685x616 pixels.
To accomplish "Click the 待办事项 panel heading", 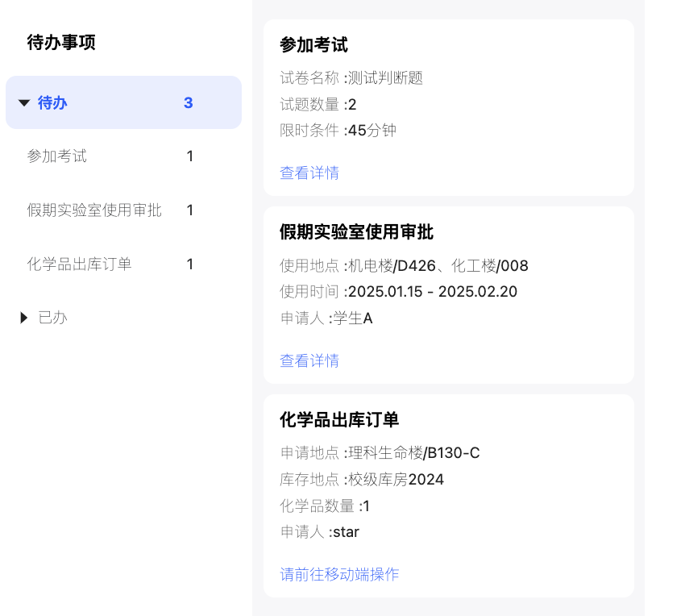I will click(61, 43).
